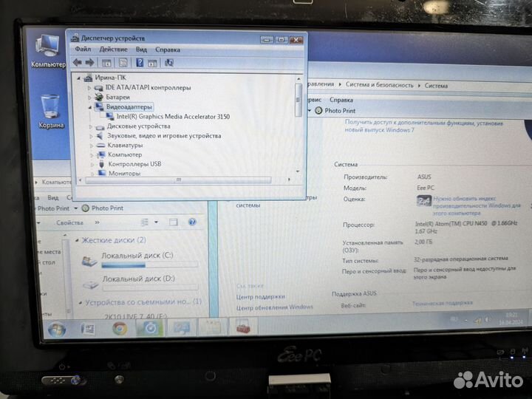The width and height of the screenshot is (532, 399).
Task: Click Device Manager horizontal scrollbar
Action: coord(179,180)
